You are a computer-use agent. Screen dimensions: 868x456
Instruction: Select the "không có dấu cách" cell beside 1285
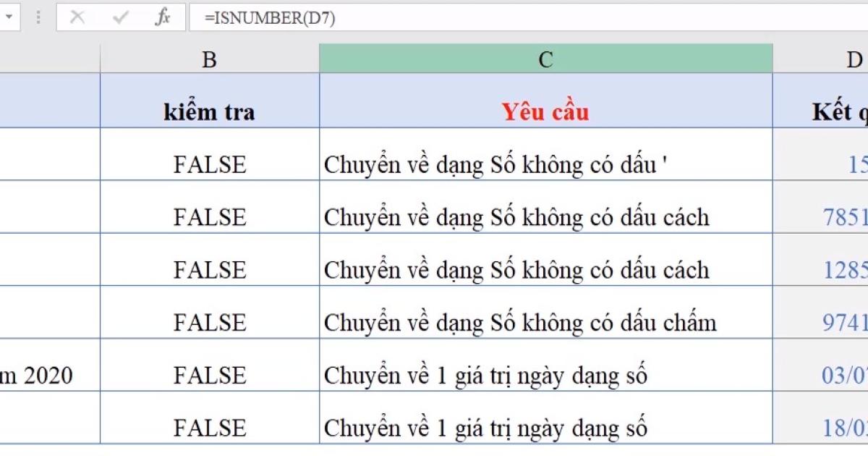[546, 260]
